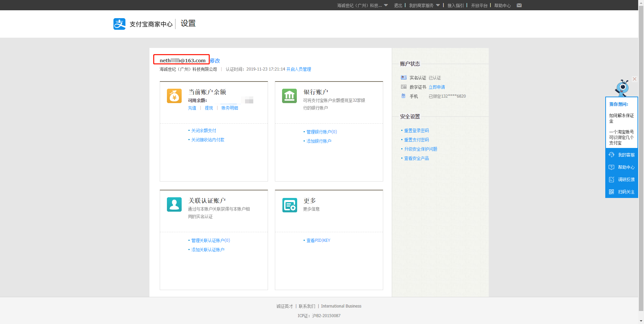Click 关闭余额支付 link
Image resolution: width=644 pixels, height=324 pixels.
point(204,131)
